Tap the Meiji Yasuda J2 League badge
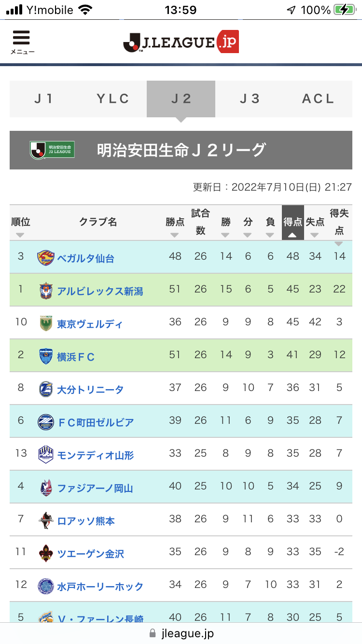Image resolution: width=362 pixels, height=644 pixels. (52, 150)
